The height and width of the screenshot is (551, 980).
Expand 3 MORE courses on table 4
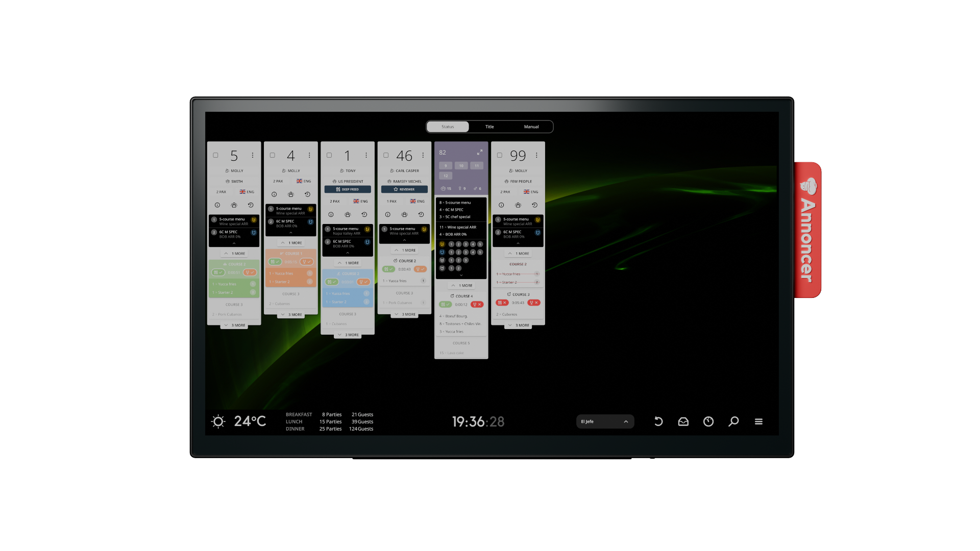pyautogui.click(x=291, y=315)
